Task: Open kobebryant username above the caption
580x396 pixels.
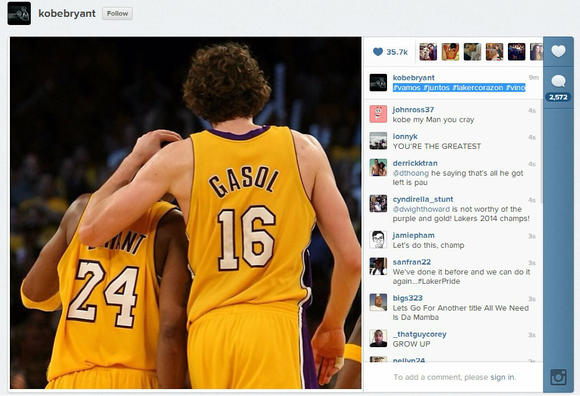Action: [x=414, y=78]
